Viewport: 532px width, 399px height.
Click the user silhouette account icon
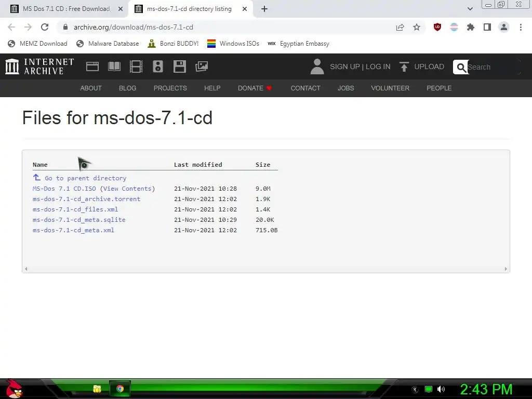(x=317, y=66)
